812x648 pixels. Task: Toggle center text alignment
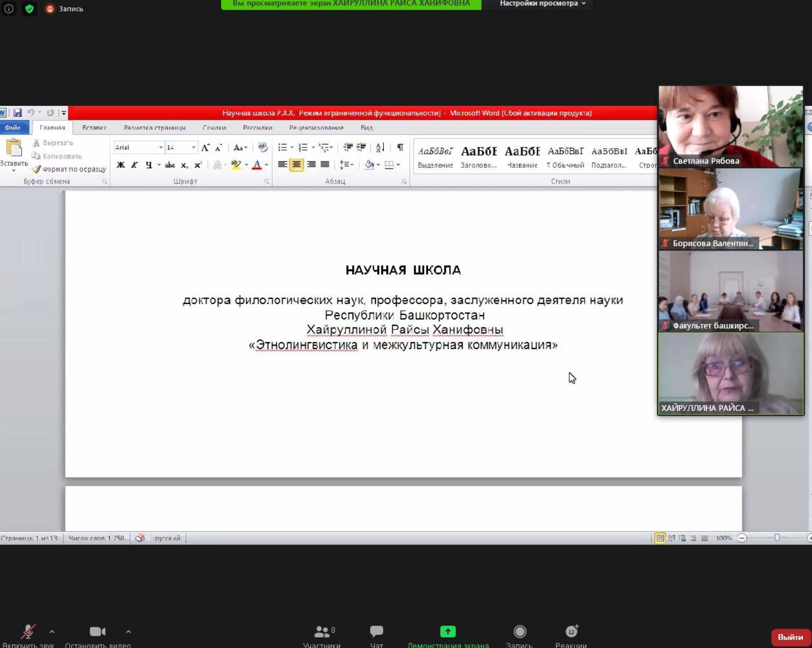[x=296, y=165]
